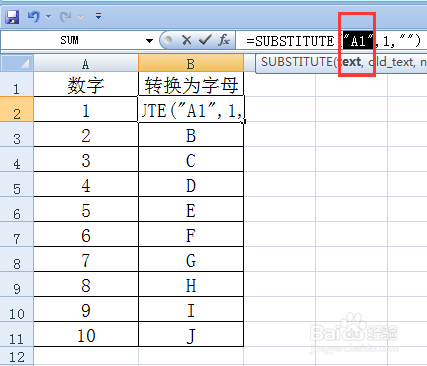
Task: Click cell with number 4
Action: click(86, 184)
